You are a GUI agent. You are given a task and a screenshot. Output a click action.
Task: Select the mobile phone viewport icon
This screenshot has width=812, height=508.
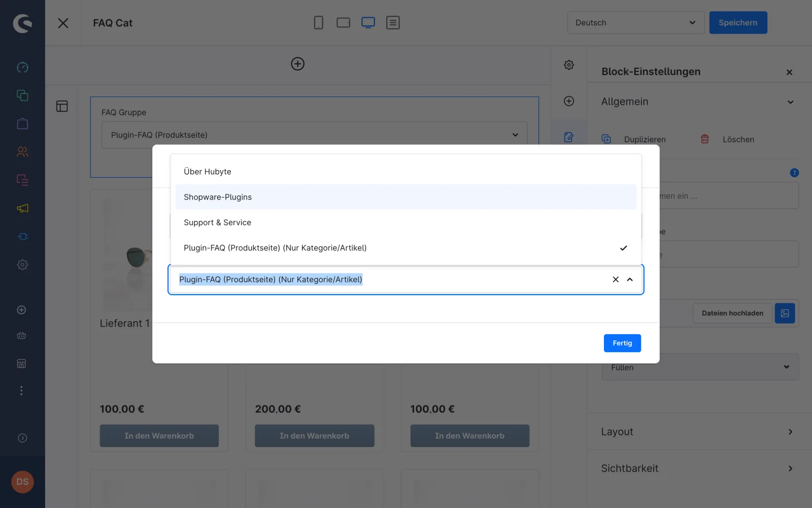point(318,22)
